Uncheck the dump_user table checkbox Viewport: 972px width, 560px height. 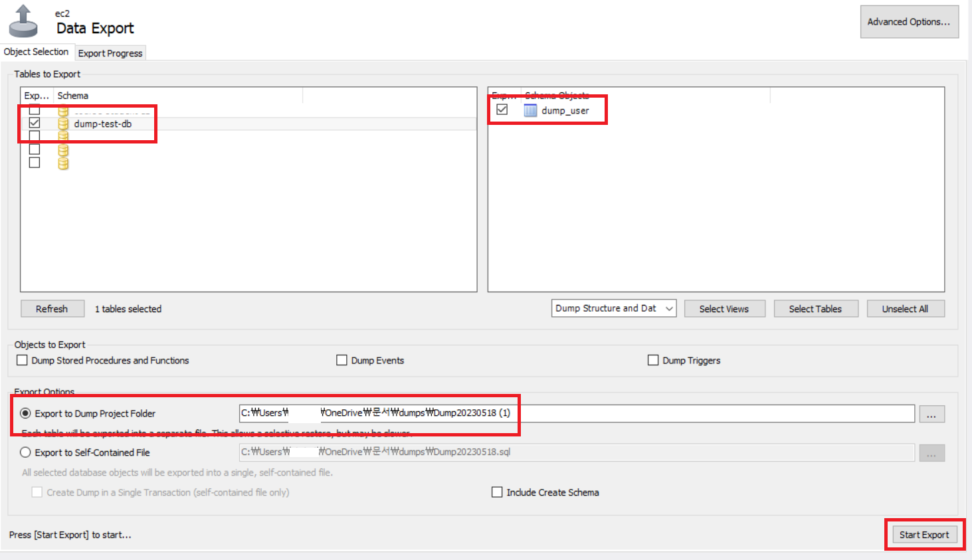tap(502, 110)
